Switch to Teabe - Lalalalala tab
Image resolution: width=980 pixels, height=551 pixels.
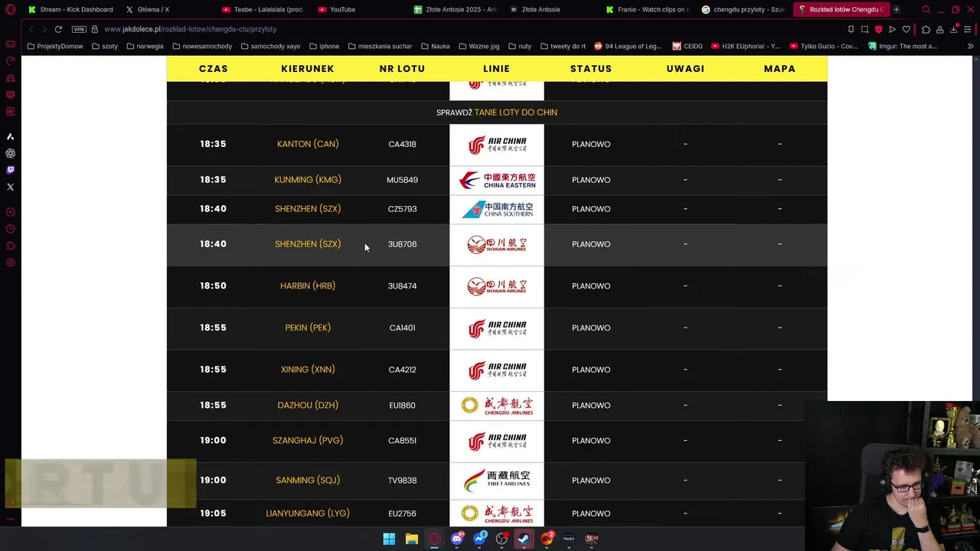click(263, 9)
